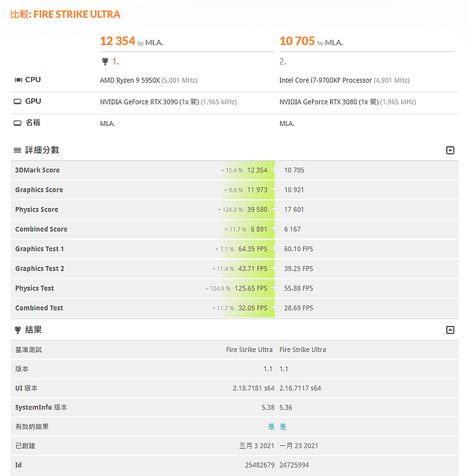Image resolution: width=469 pixels, height=476 pixels.
Task: Open the 10 705 score result
Action: 297,41
